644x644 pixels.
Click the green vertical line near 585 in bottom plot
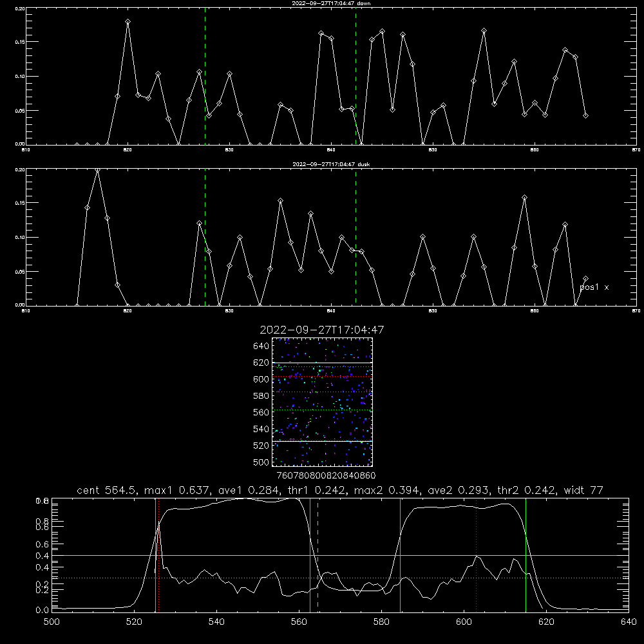point(400,555)
